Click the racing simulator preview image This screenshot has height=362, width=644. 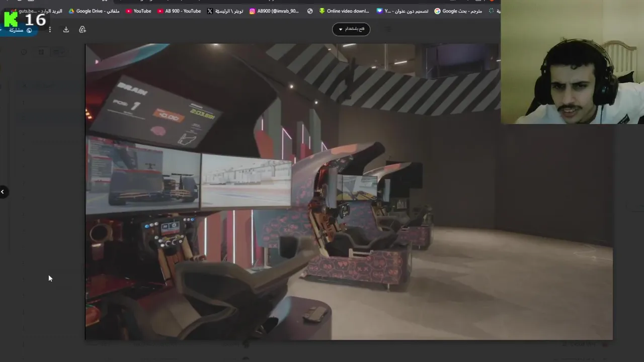point(349,192)
